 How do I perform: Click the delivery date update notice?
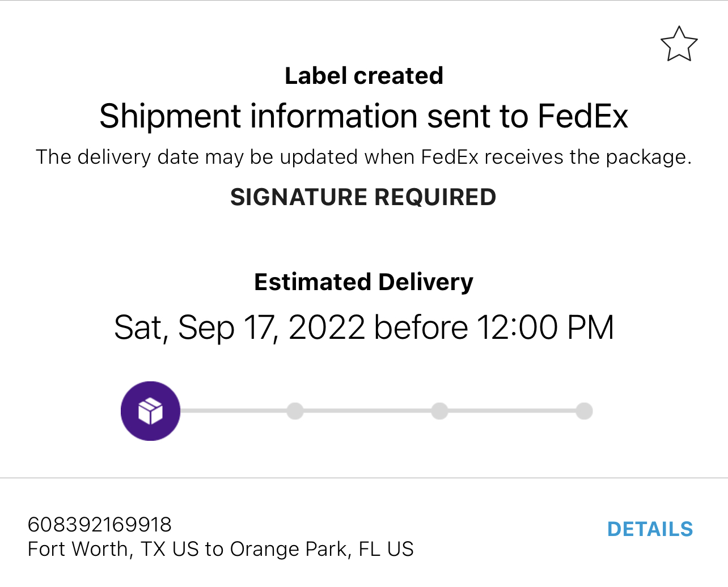364,157
